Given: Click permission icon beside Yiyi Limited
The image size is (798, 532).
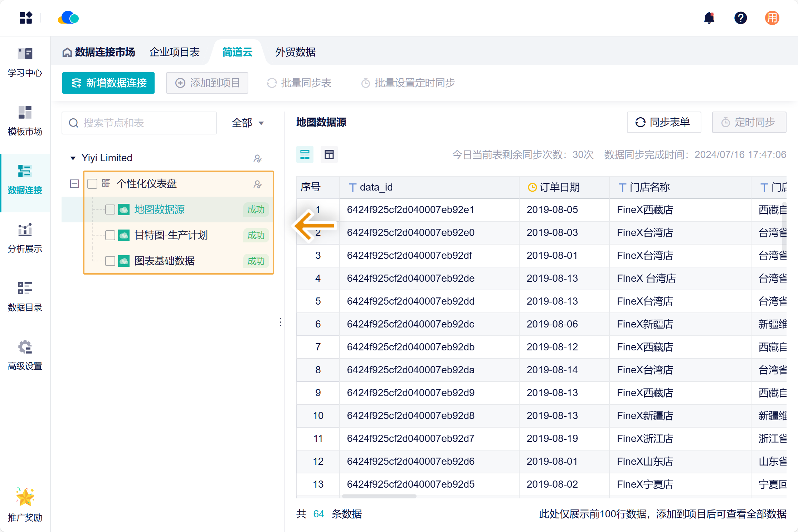Looking at the screenshot, I should pos(257,158).
